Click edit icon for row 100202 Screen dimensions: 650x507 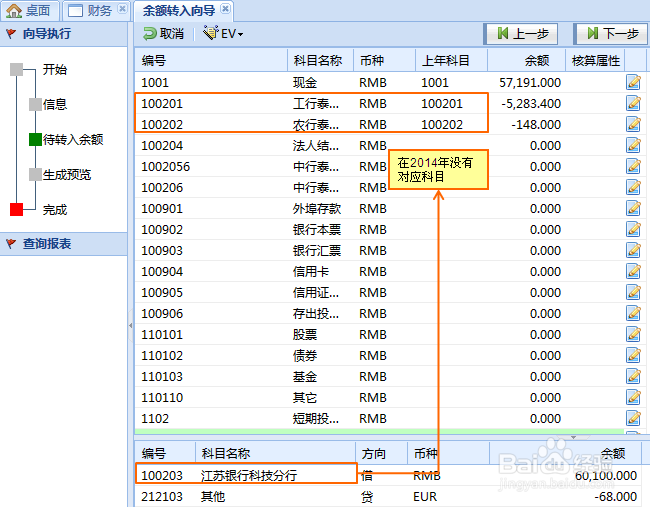633,124
